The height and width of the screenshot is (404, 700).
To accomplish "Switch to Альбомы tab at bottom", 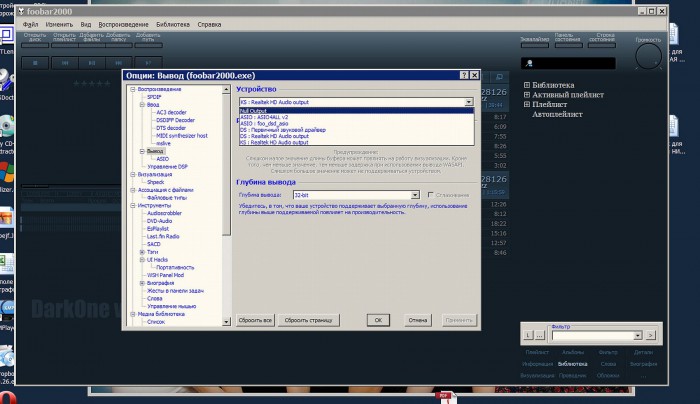I will 573,353.
